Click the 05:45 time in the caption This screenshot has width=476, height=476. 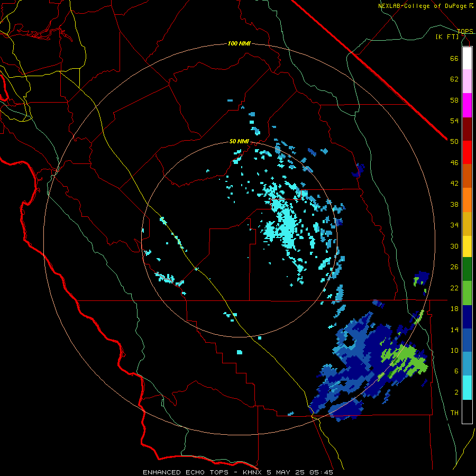point(321,472)
